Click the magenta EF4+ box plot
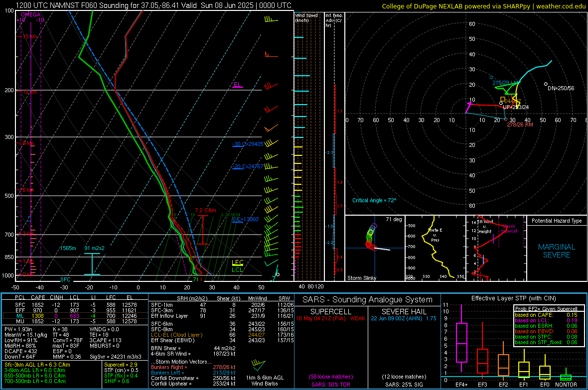The width and height of the screenshot is (588, 390). pyautogui.click(x=461, y=339)
